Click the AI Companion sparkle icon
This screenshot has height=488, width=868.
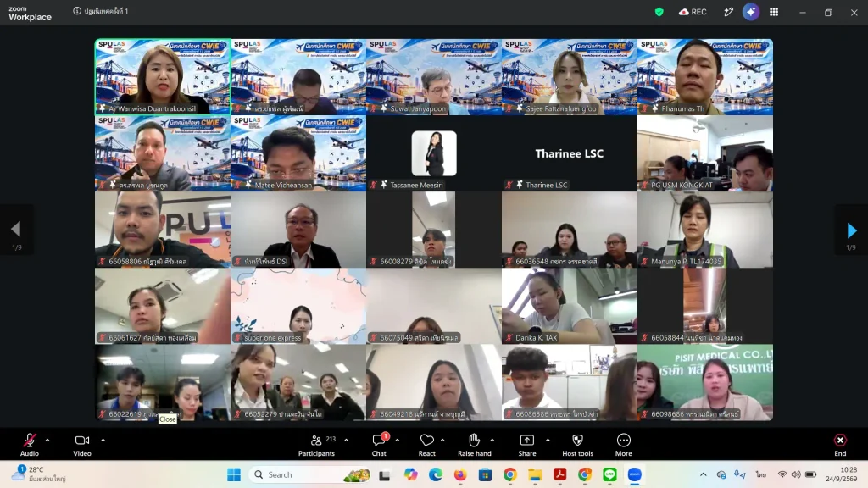click(x=751, y=12)
